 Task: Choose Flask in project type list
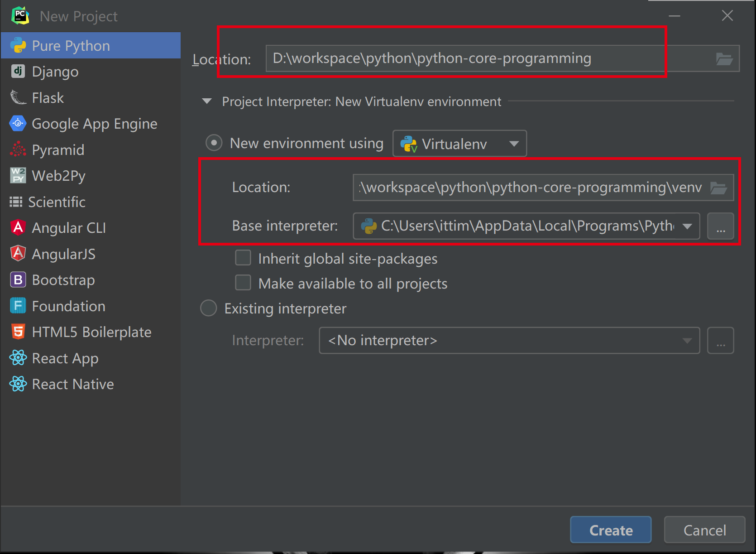(91, 97)
